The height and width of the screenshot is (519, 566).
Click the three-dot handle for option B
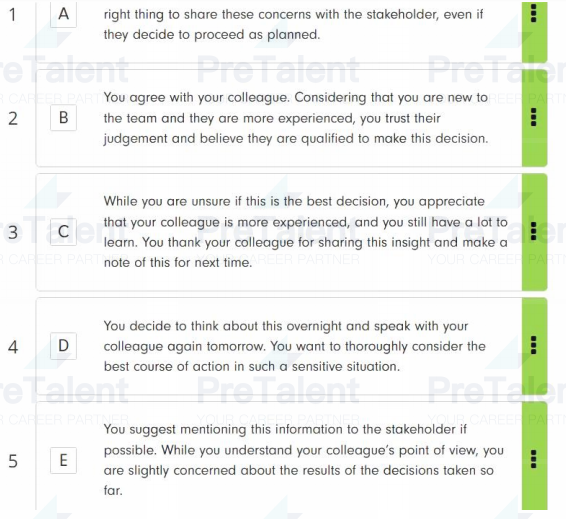pos(534,117)
